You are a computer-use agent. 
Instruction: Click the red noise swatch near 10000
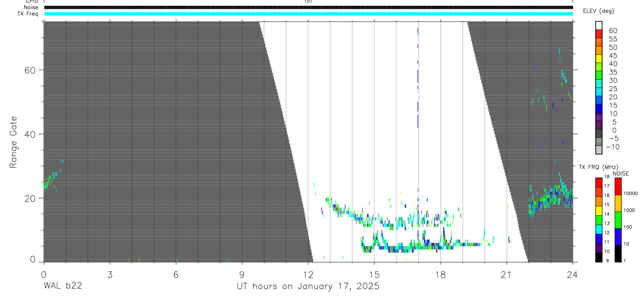[618, 186]
